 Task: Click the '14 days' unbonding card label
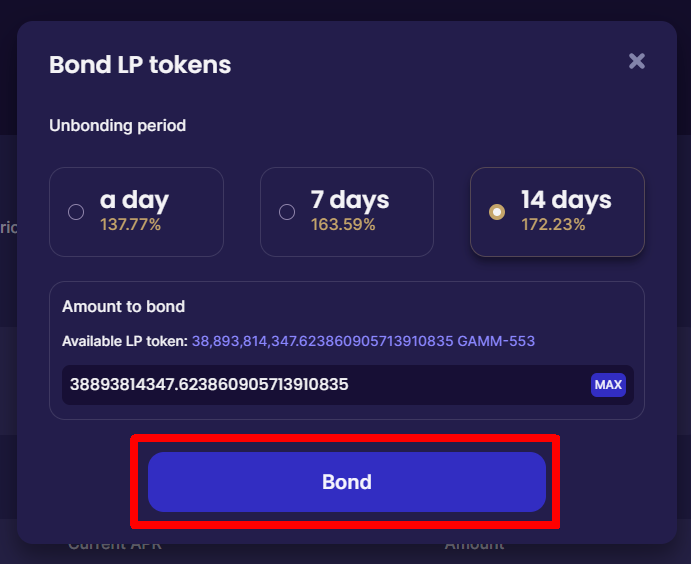(566, 200)
